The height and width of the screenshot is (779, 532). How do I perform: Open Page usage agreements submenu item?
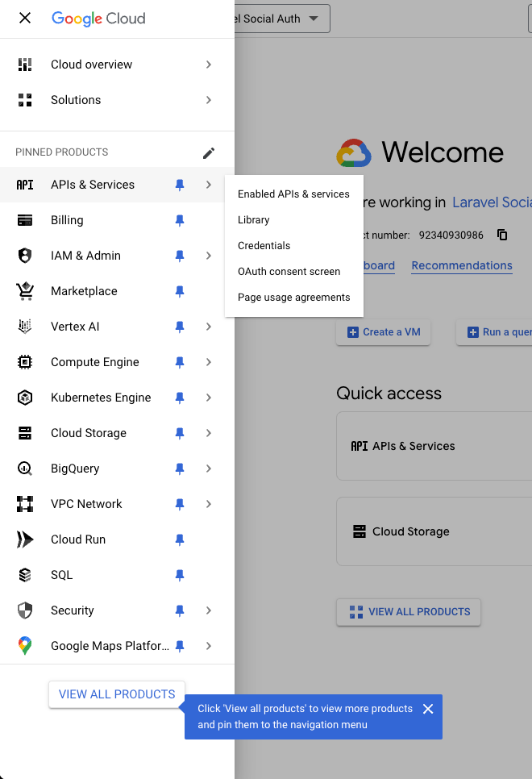tap(293, 298)
